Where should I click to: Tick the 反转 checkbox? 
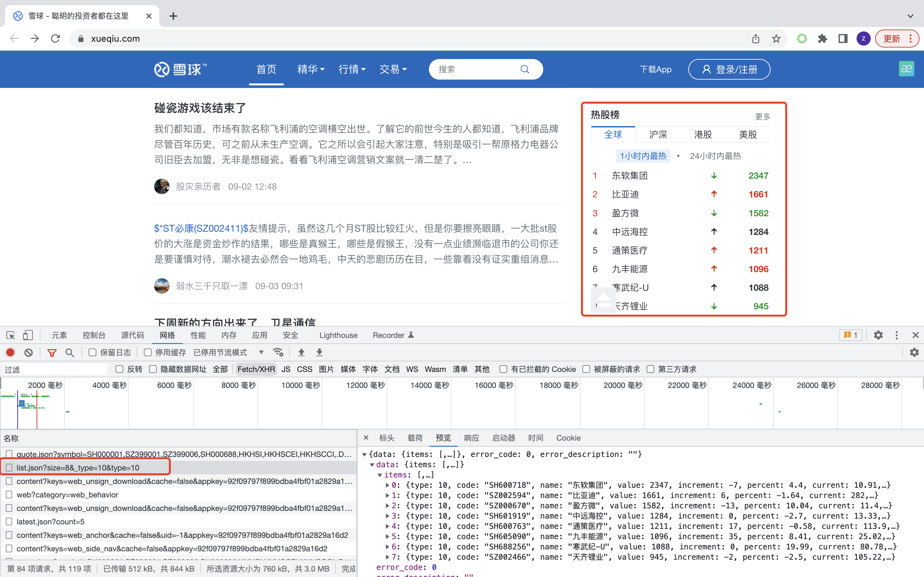[x=119, y=369]
